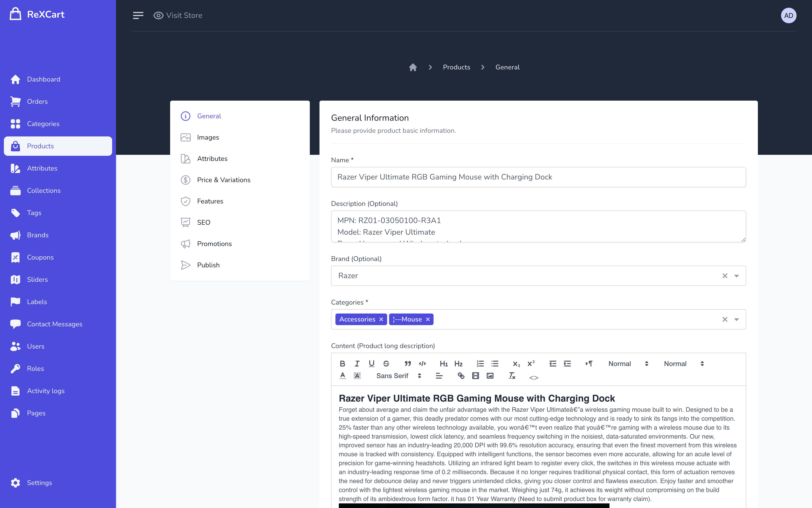Expand the Brand dropdown arrow
Screen dimensions: 812x508
click(x=737, y=276)
